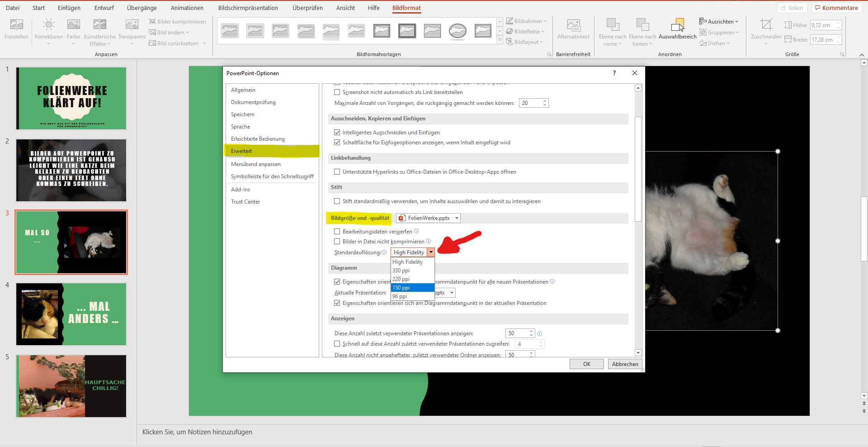The image size is (868, 447).
Task: Open the Einfügen ribbon tab
Action: pos(69,8)
